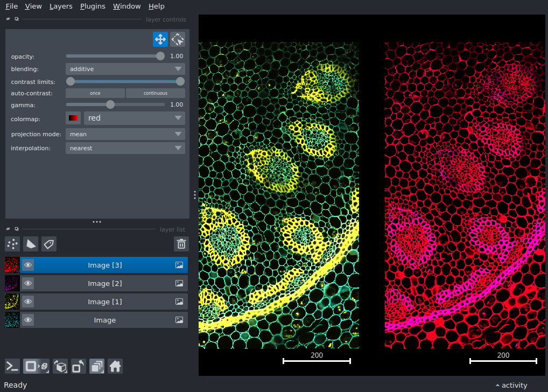The height and width of the screenshot is (392, 548).
Task: Create a new points layer
Action: click(12, 244)
